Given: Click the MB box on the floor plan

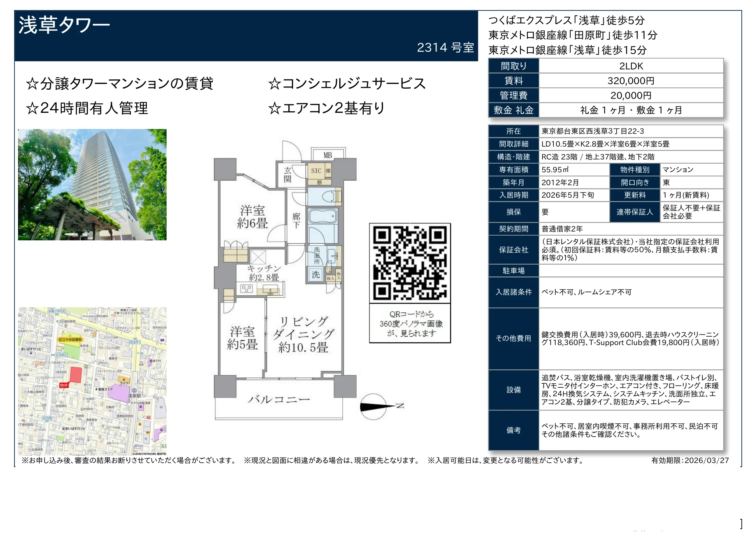Looking at the screenshot, I should coord(328,154).
